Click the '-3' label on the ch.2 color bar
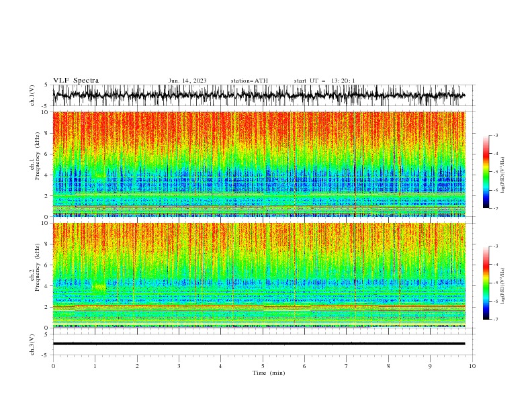The width and height of the screenshot is (532, 411). (496, 246)
